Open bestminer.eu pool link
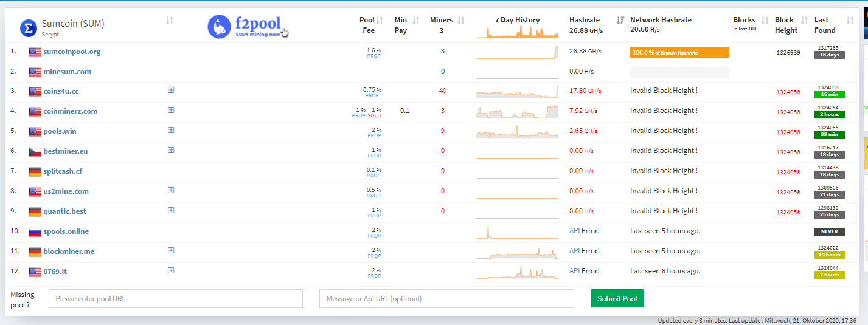Viewport: 868px width, 325px height. click(x=66, y=151)
